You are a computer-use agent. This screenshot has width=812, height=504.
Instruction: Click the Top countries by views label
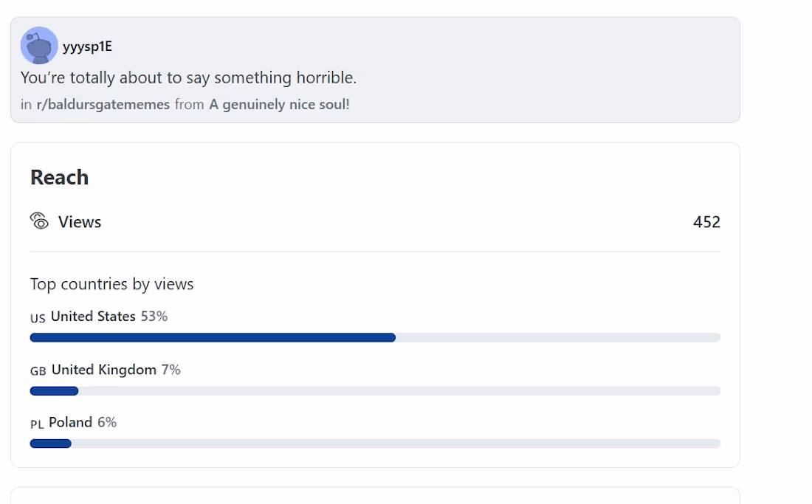[112, 284]
